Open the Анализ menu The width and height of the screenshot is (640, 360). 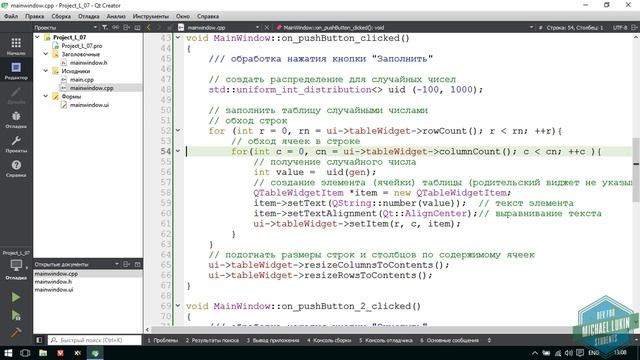pos(116,16)
